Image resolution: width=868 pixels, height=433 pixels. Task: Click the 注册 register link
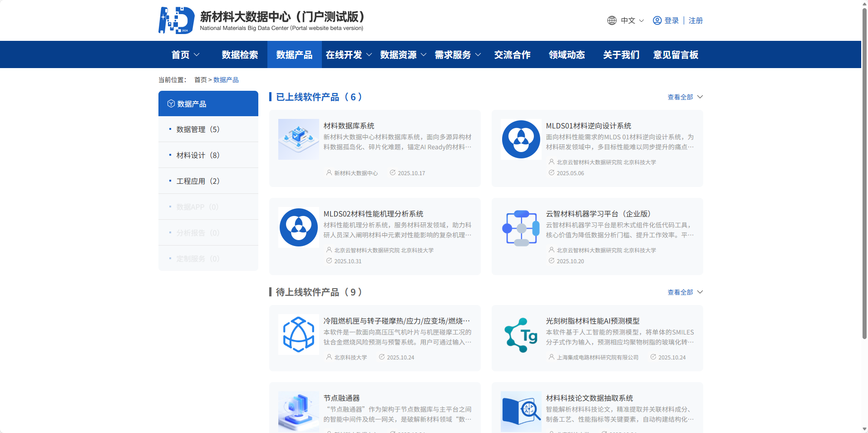[x=695, y=20]
